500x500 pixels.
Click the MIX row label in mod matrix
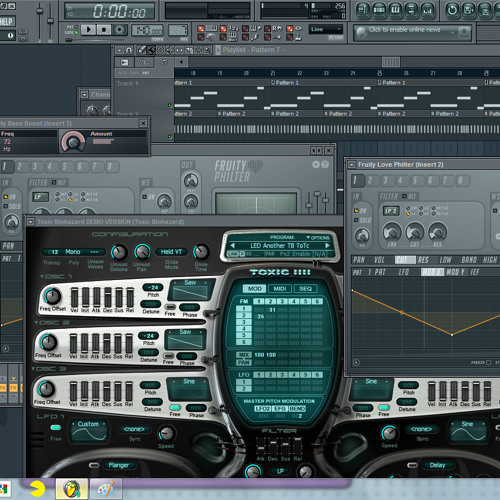pos(244,355)
